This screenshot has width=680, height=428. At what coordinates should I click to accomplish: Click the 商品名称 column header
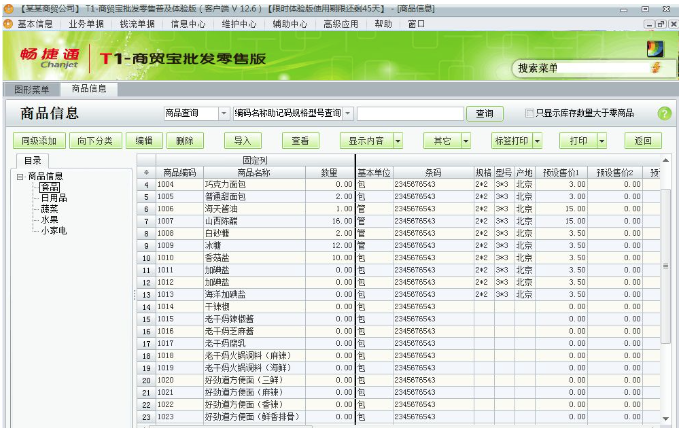pos(254,173)
